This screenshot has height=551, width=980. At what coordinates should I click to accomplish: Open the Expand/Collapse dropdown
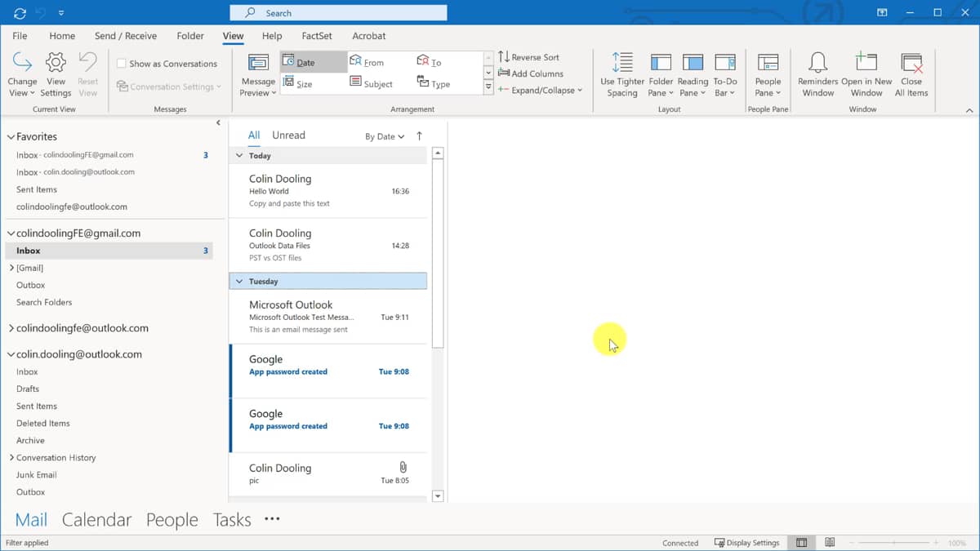[x=540, y=90]
